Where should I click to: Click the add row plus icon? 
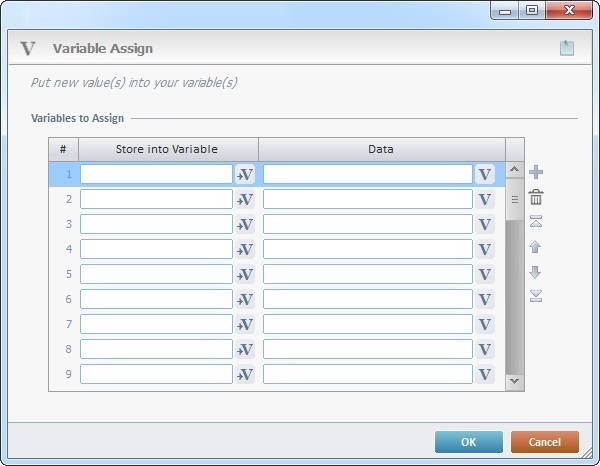536,173
